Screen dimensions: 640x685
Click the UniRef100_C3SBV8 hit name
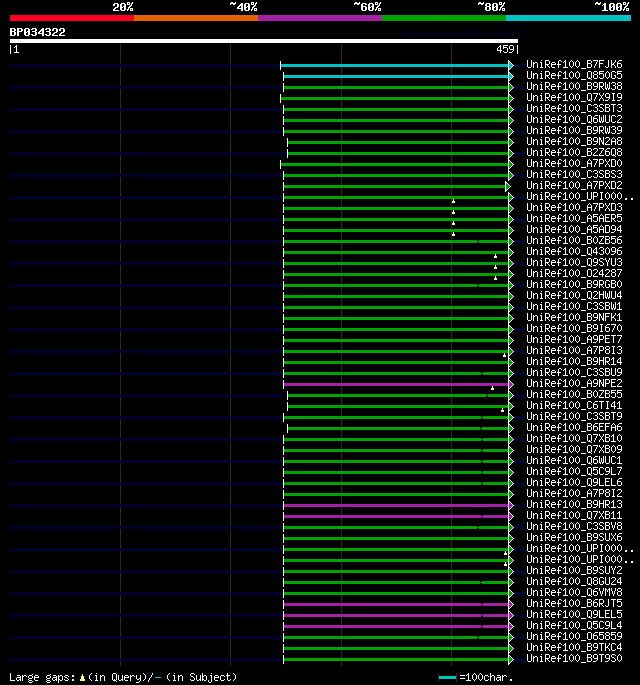(x=574, y=527)
